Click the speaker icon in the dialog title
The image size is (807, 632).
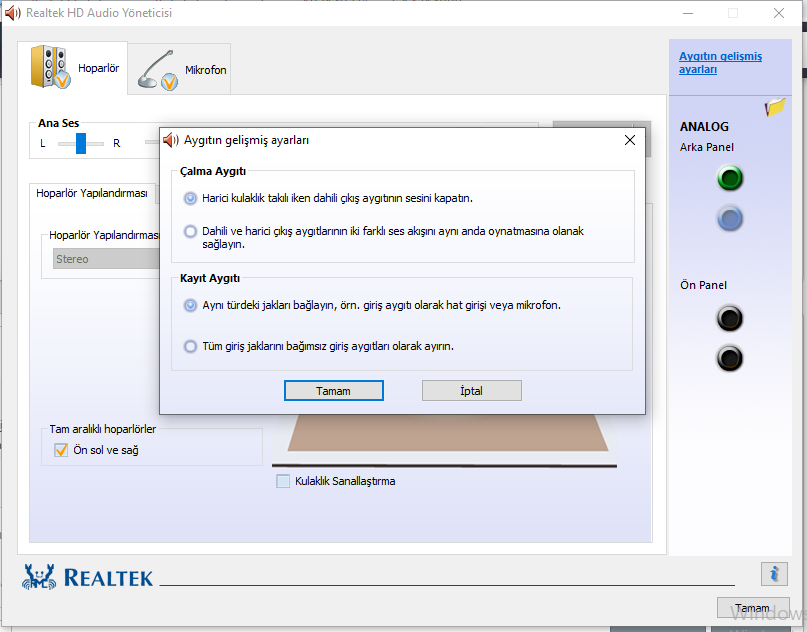click(x=171, y=140)
